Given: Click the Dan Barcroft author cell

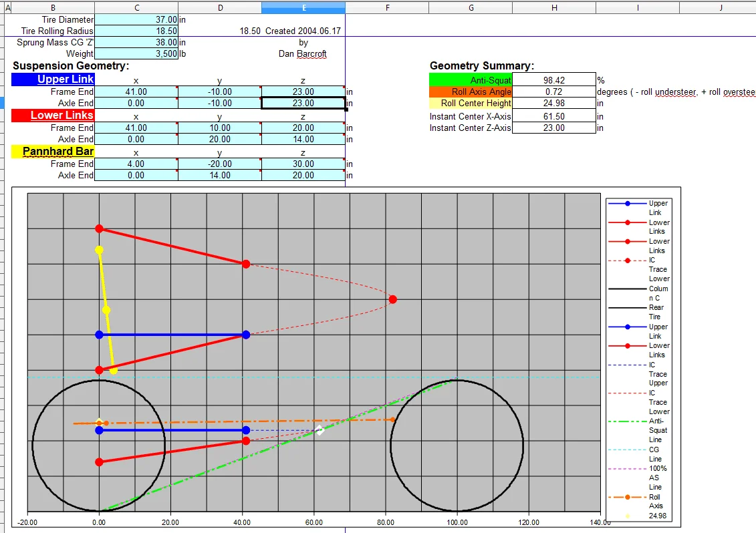Looking at the screenshot, I should (x=303, y=53).
